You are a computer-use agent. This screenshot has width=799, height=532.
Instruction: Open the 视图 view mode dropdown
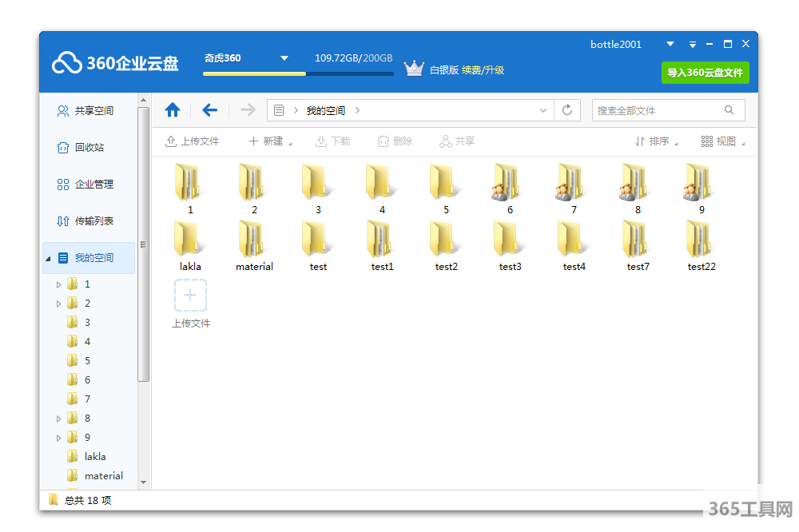coord(723,141)
